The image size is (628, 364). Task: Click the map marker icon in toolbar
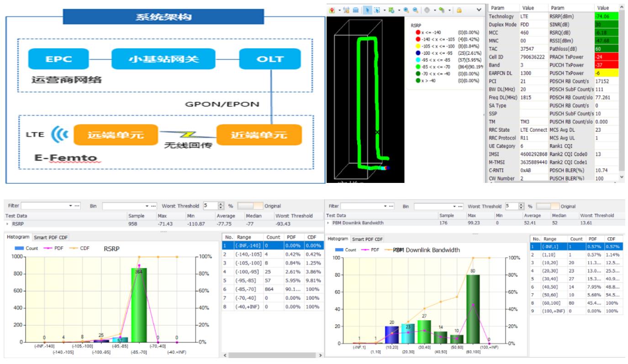pos(332,10)
